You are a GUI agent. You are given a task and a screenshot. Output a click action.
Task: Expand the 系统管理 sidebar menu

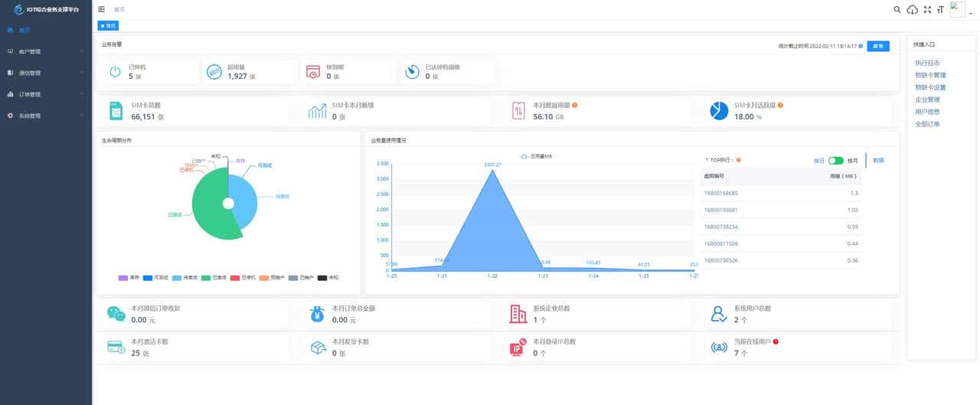point(46,116)
